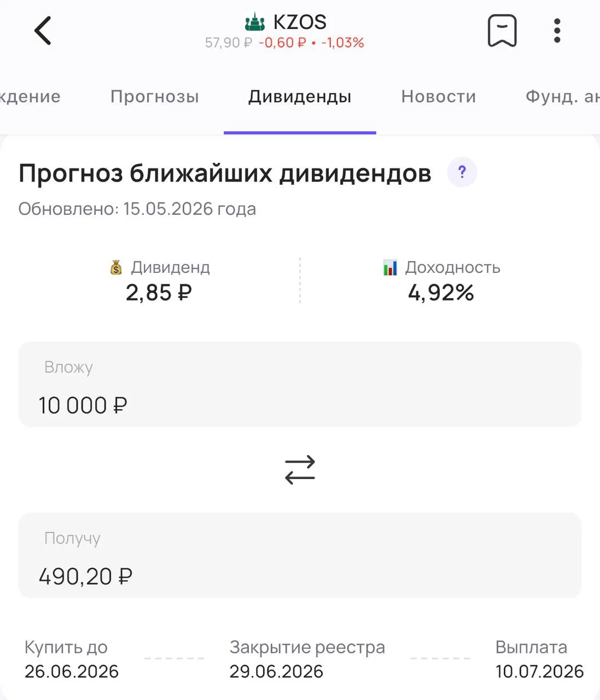Tap the KZOS company logo
Screen dimensions: 600x700
255,22
